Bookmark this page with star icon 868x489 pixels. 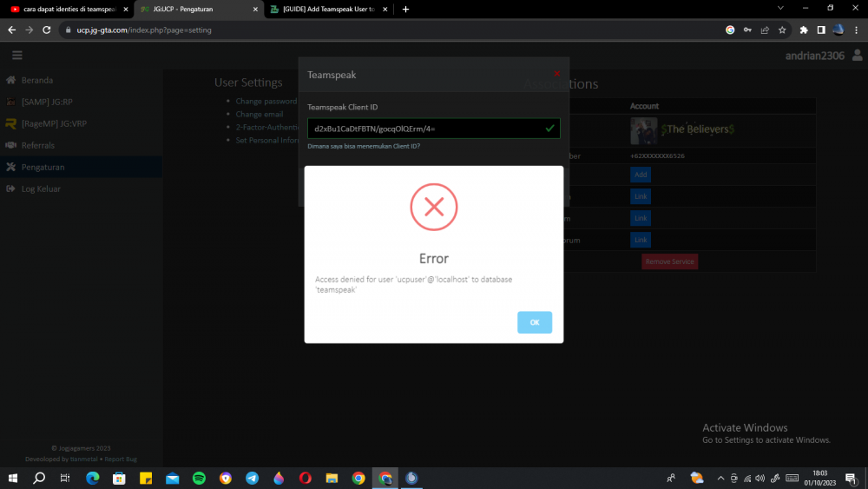(x=782, y=30)
